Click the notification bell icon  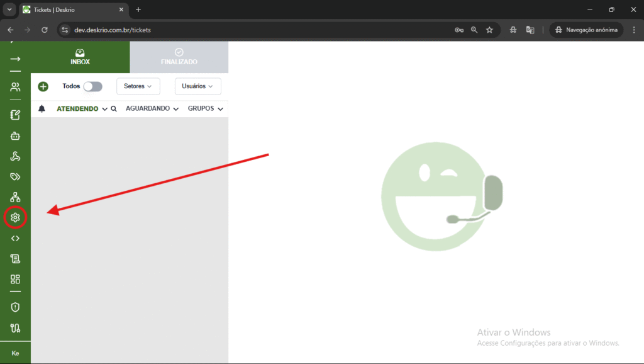(x=42, y=108)
